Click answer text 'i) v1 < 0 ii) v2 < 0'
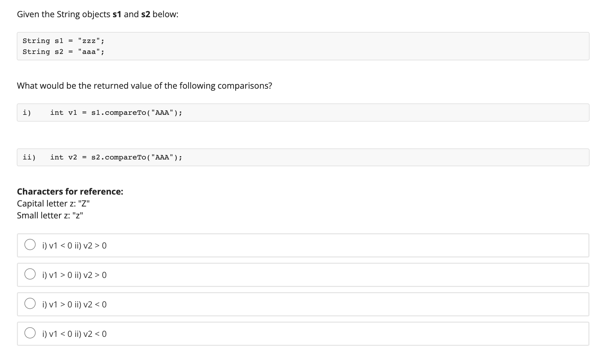This screenshot has width=603, height=364. pos(75,334)
